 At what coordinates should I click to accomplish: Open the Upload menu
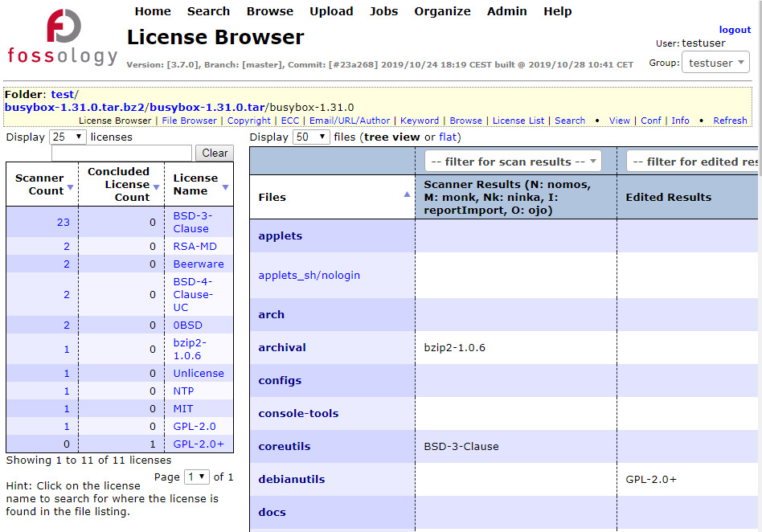[331, 11]
